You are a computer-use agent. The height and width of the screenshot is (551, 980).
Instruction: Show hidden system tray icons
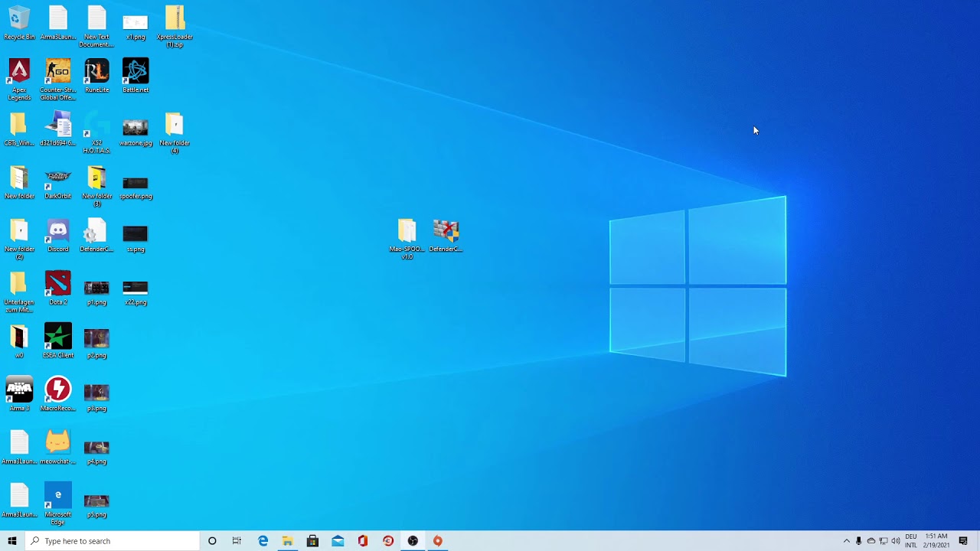(846, 541)
